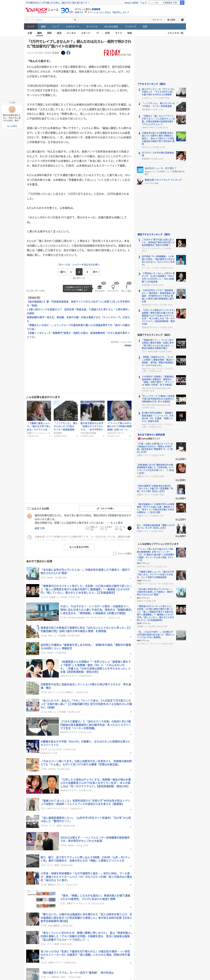Viewport: 210px width, 980px height.
Task: Open the 相当処分 dropdown in the top search bar
Action: tap(171, 3)
